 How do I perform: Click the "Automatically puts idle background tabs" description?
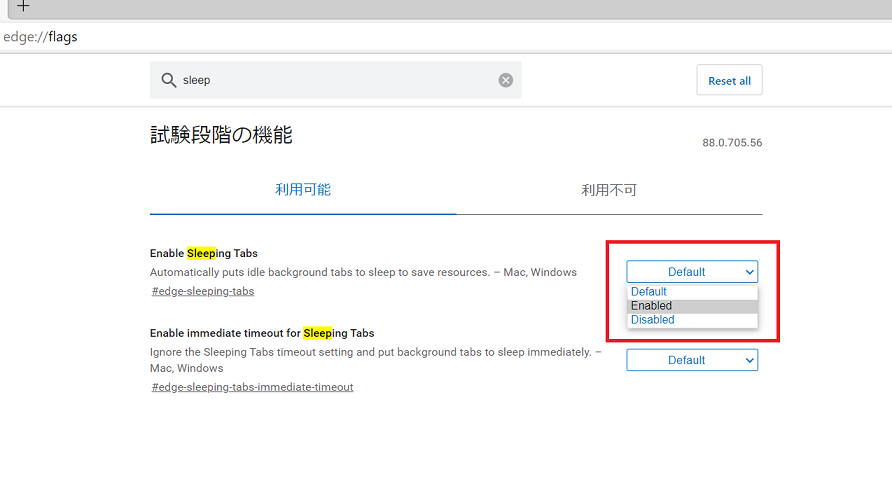[x=363, y=272]
